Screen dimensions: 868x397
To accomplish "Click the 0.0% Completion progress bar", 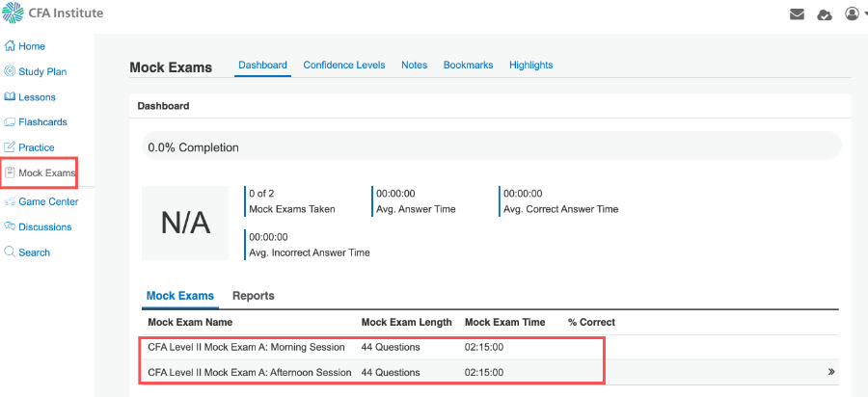I will 491,146.
